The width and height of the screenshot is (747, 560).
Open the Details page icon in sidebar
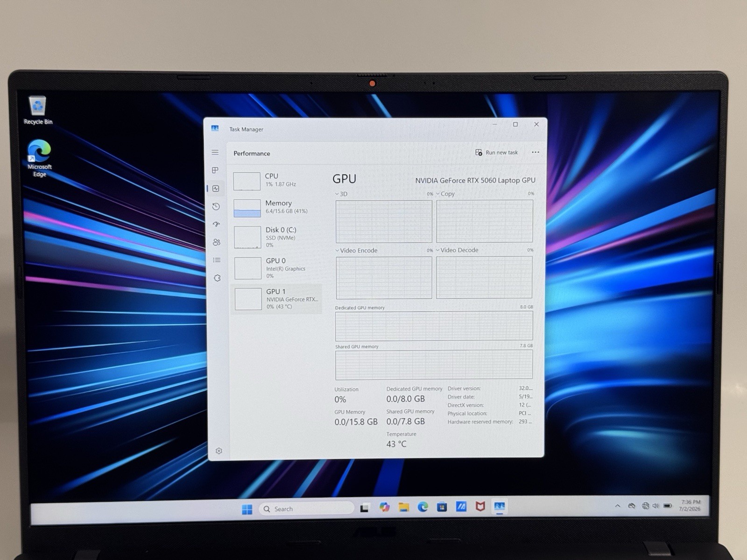[x=217, y=260]
